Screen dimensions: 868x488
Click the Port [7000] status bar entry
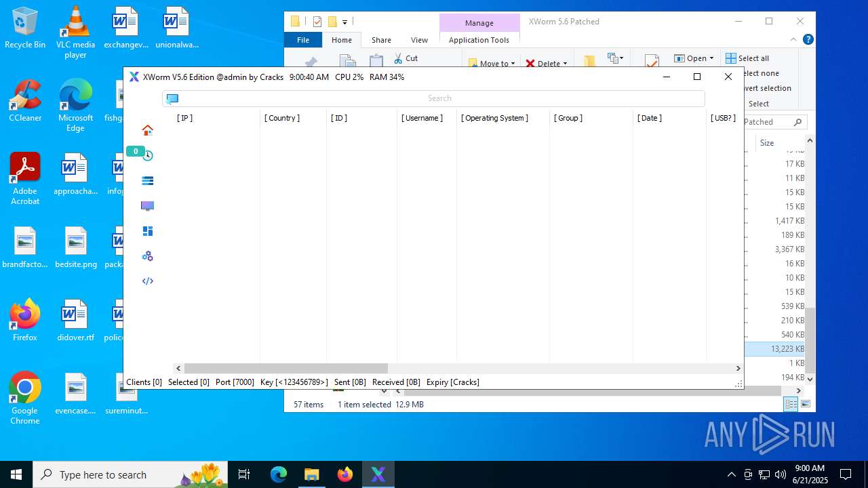click(x=235, y=382)
